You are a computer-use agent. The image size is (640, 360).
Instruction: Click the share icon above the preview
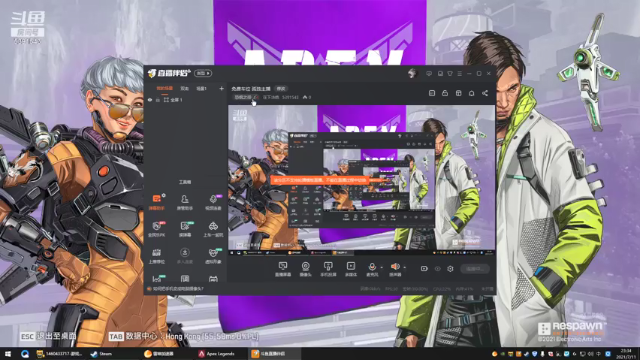pos(484,93)
